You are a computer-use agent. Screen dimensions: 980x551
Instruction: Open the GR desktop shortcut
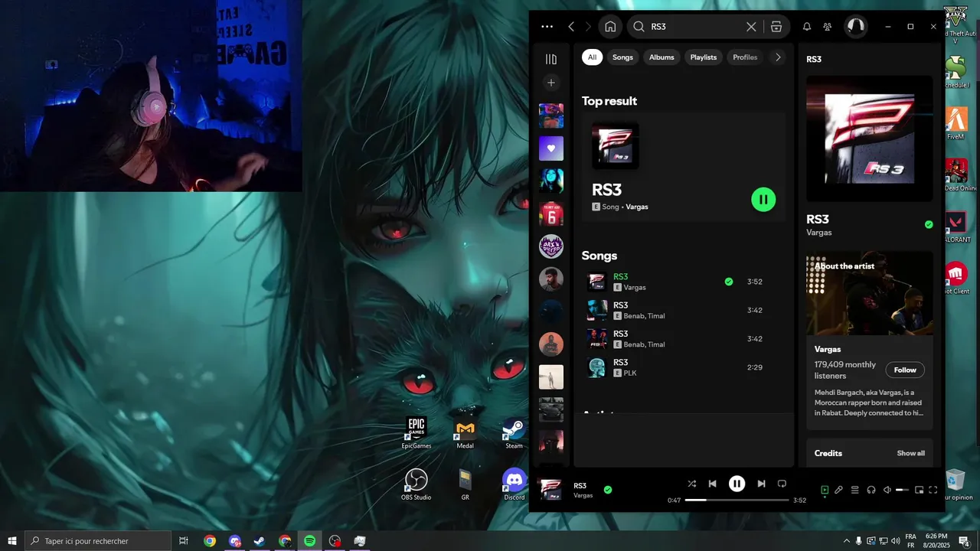click(x=465, y=484)
